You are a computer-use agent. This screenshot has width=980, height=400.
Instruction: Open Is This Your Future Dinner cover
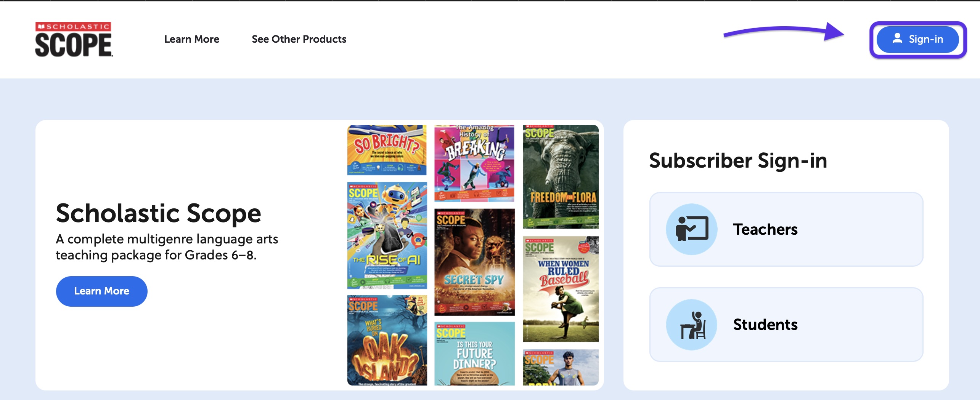[474, 354]
